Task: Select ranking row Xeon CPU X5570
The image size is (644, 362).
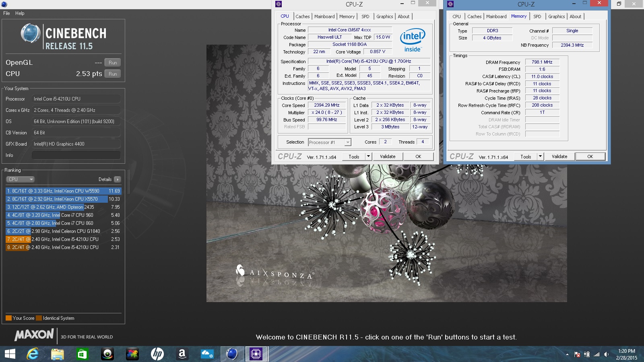Action: tap(63, 199)
